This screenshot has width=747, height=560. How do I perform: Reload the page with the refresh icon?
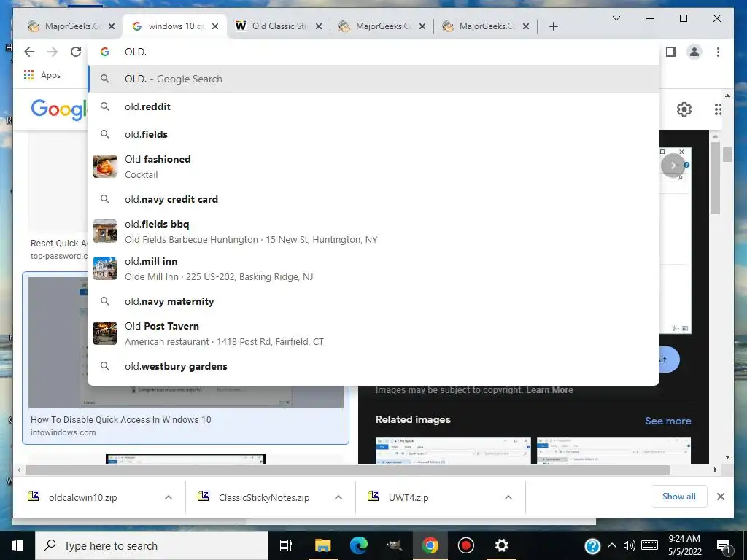pos(76,52)
